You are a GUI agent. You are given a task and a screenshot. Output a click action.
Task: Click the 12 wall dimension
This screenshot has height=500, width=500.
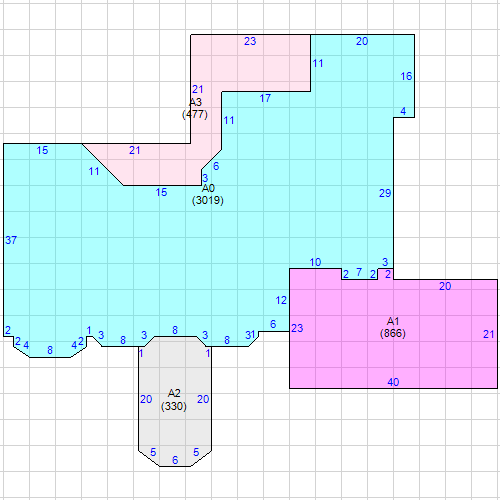click(281, 300)
